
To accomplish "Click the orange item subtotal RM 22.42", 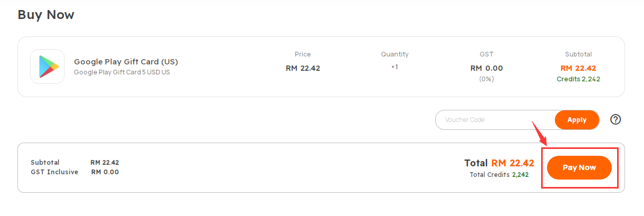I will [x=578, y=68].
